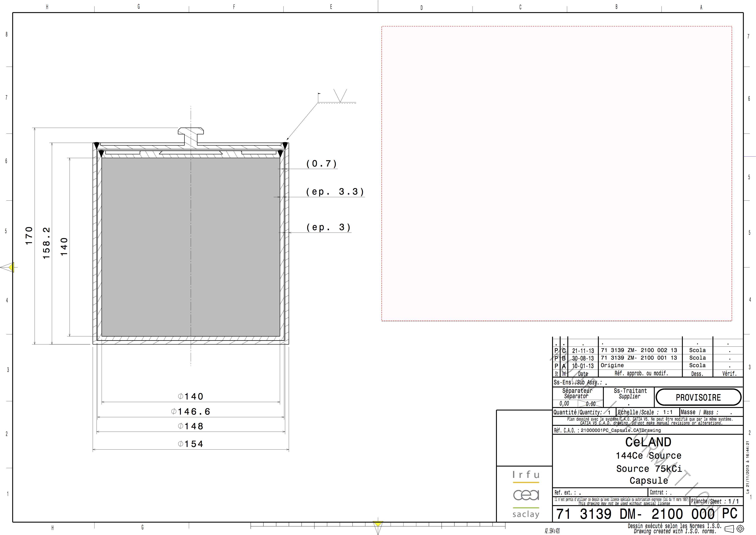Screen dimensions: 756x535
Task: Click the PROVISOIRE status stamp
Action: 698,397
